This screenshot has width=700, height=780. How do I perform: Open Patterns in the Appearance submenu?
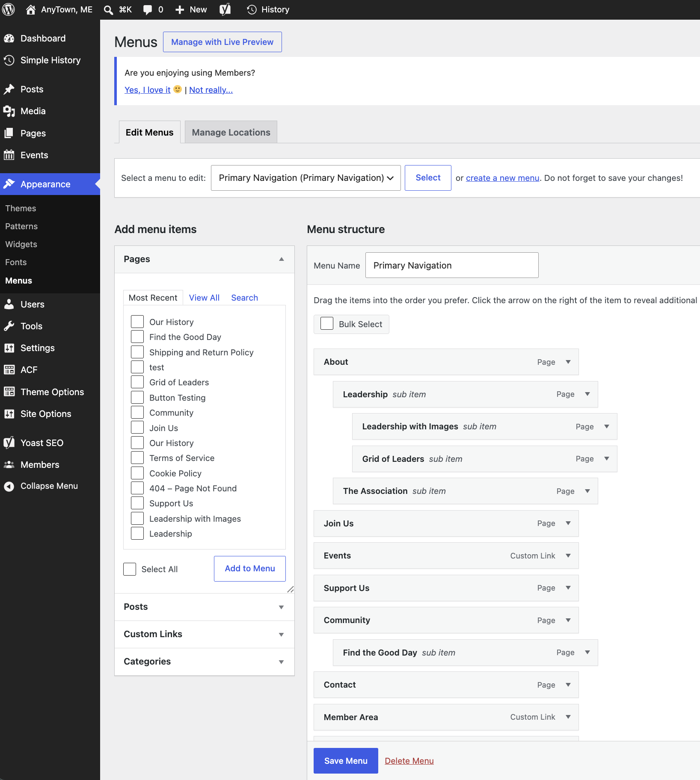pos(21,226)
